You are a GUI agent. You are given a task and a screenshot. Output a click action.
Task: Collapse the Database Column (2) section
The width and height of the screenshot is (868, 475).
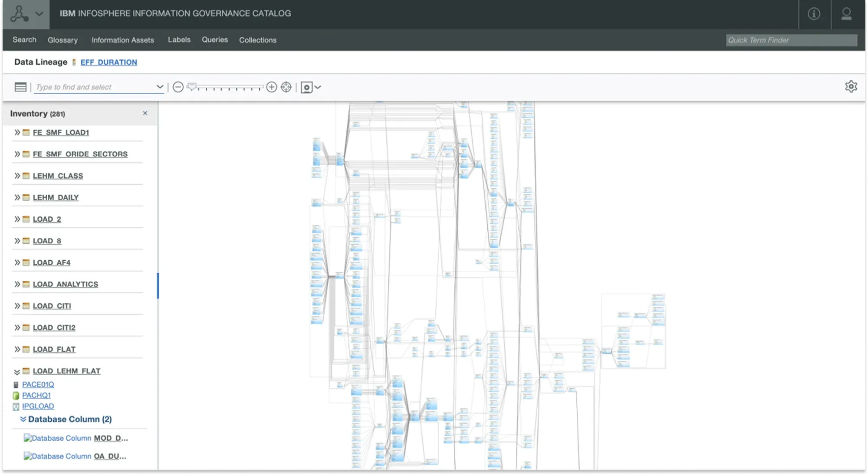pyautogui.click(x=23, y=419)
